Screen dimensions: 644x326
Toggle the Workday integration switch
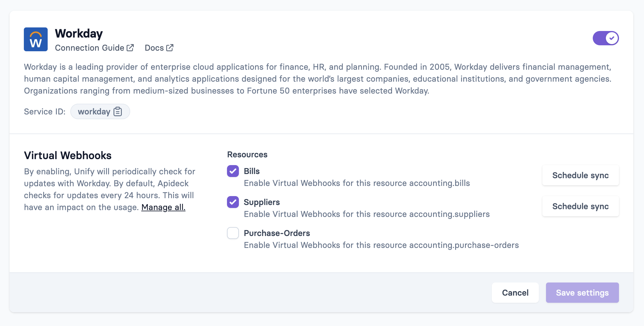click(606, 38)
